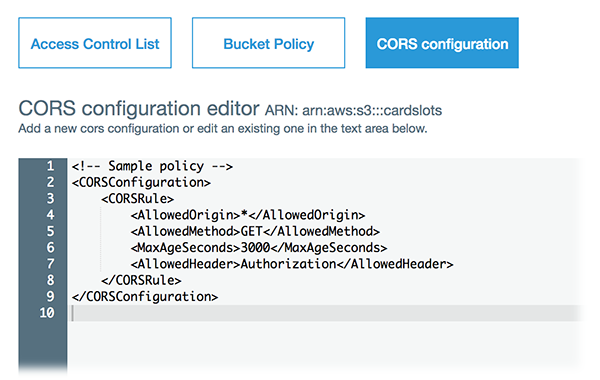Click line number 1 in the gutter
600x380 pixels.
tap(50, 166)
